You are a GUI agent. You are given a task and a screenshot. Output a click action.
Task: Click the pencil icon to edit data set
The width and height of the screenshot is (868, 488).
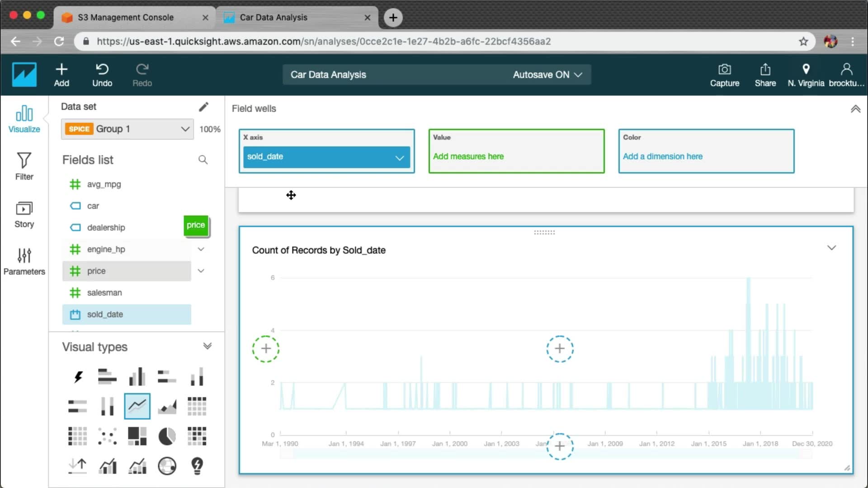tap(203, 107)
